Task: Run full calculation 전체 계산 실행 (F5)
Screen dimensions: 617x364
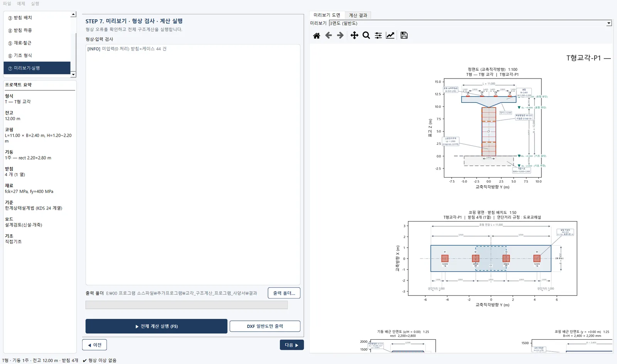Action: [156, 326]
